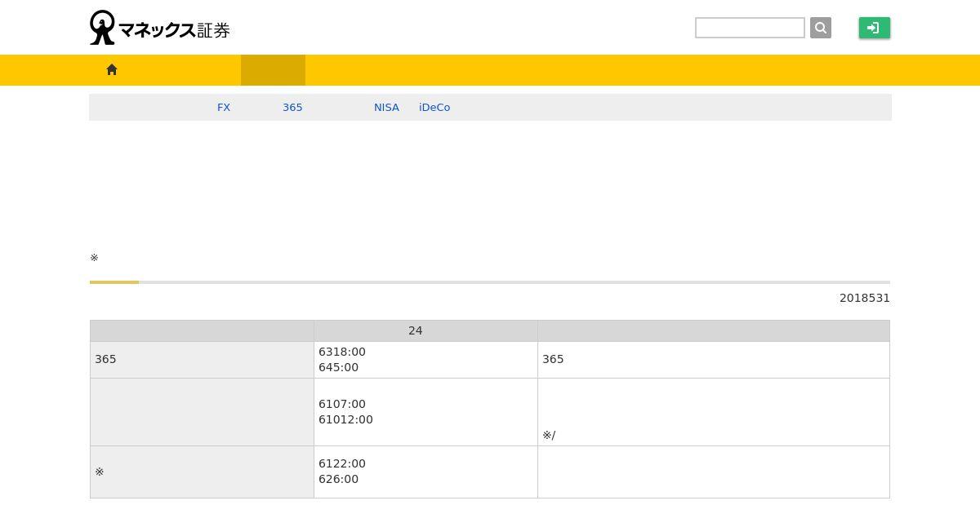Select the 365 text in the third column
Image resolution: width=980 pixels, height=514 pixels.
point(553,359)
